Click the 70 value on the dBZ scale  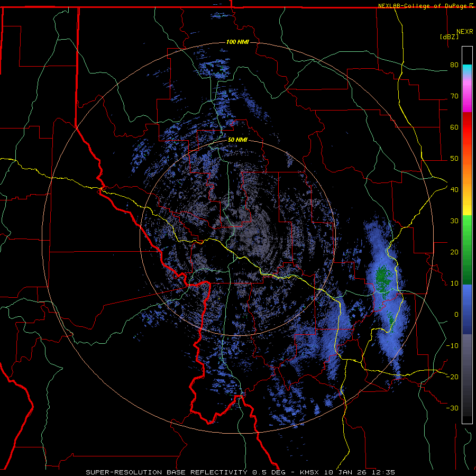[454, 96]
